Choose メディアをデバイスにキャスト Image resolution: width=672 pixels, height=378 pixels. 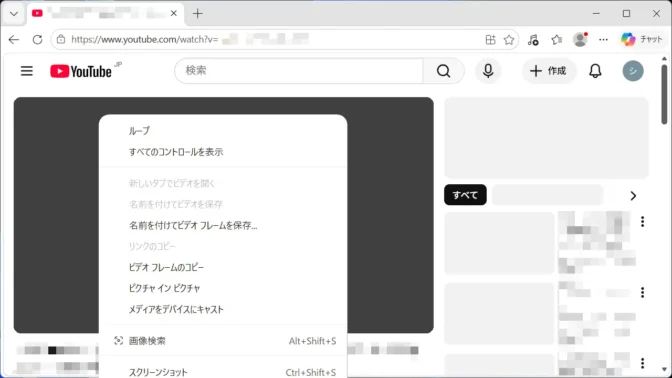223,309
